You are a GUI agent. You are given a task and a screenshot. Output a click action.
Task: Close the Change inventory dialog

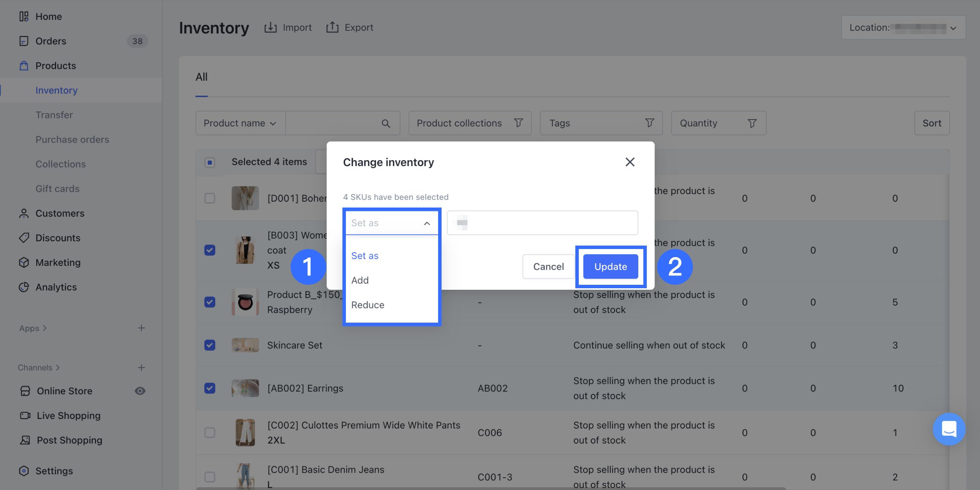point(630,162)
